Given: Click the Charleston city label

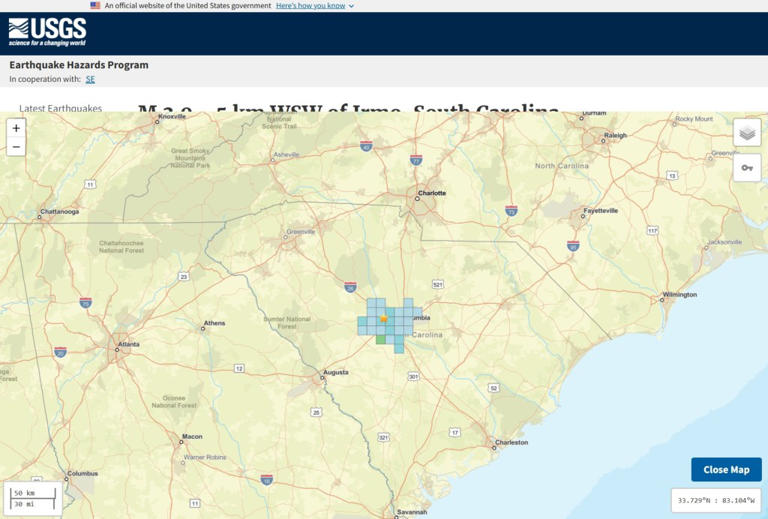Looking at the screenshot, I should point(511,442).
